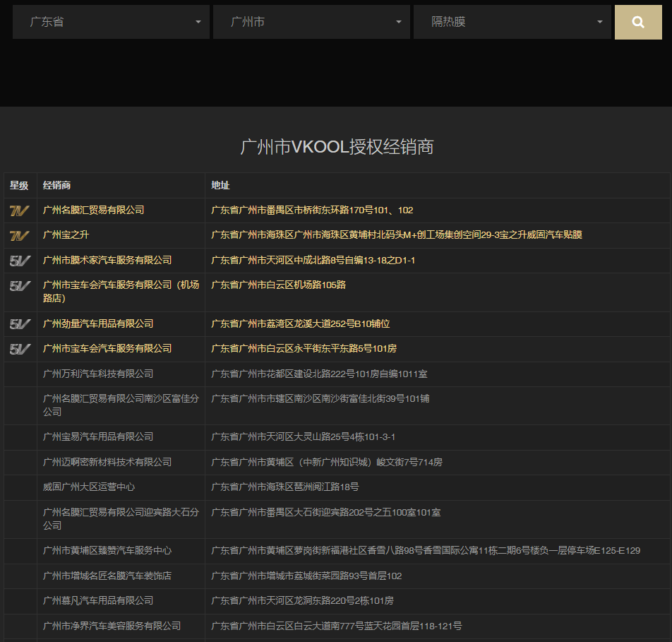Click 威固广州大区运营中心 dealer name
The width and height of the screenshot is (672, 642).
click(x=89, y=487)
